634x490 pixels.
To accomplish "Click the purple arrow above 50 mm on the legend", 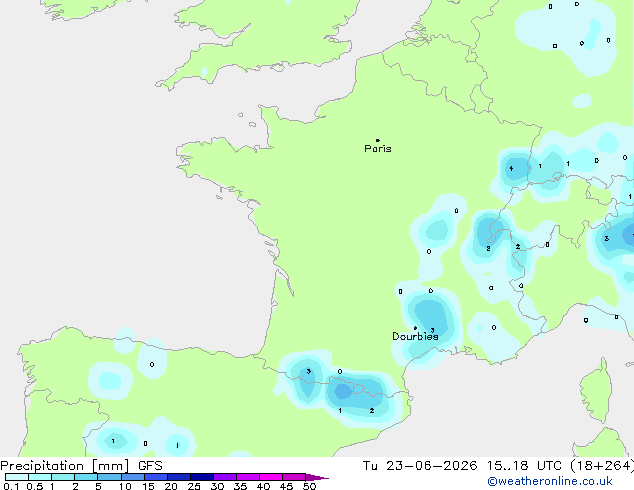I will pyautogui.click(x=317, y=477).
